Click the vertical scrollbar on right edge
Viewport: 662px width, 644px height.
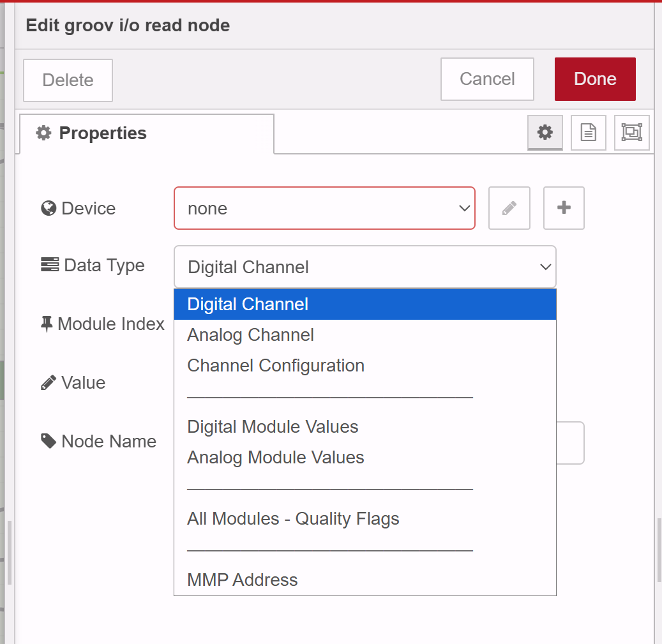(658, 549)
